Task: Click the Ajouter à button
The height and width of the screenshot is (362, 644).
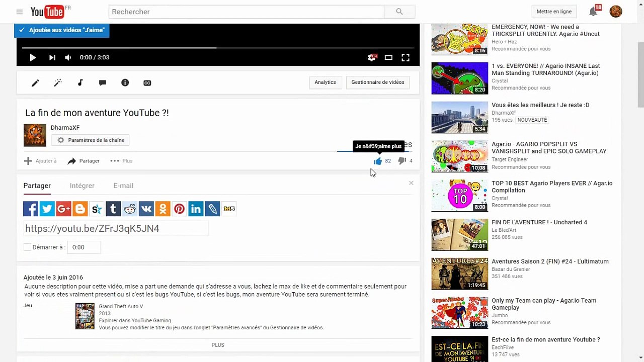Action: (x=40, y=161)
